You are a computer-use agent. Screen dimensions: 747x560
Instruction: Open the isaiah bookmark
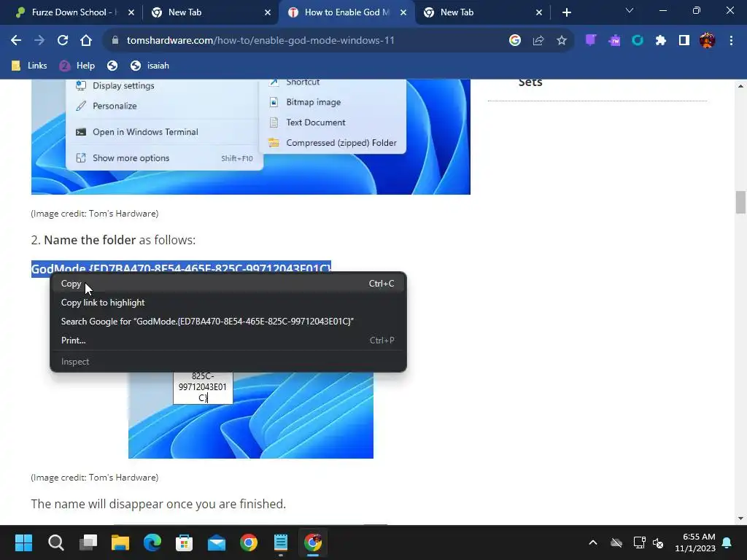pos(150,66)
